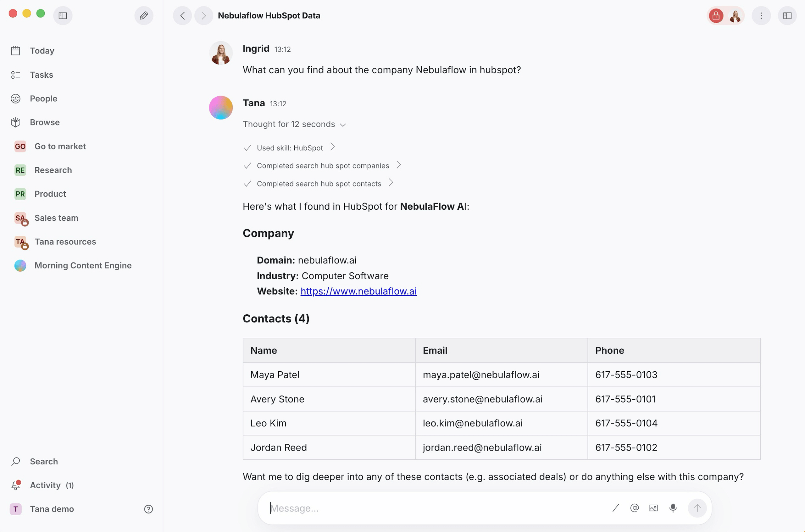Expand Used skill: HubSpot step
Viewport: 805px width, 532px height.
tap(289, 147)
